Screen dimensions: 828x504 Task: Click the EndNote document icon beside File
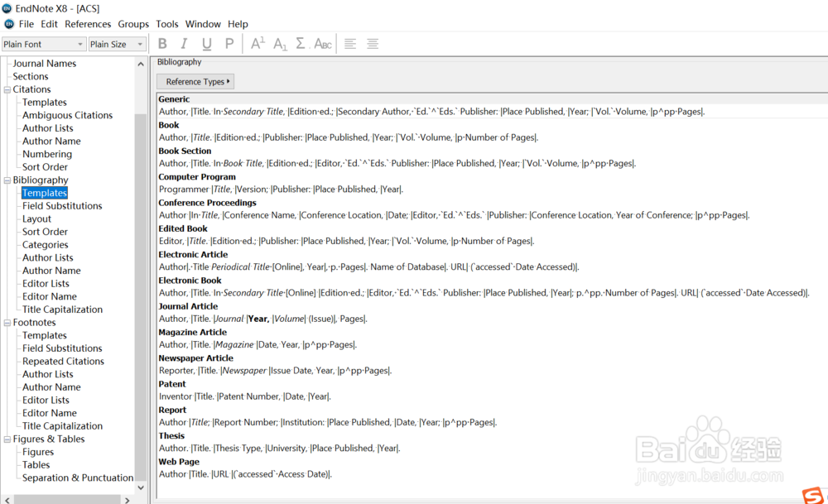9,24
